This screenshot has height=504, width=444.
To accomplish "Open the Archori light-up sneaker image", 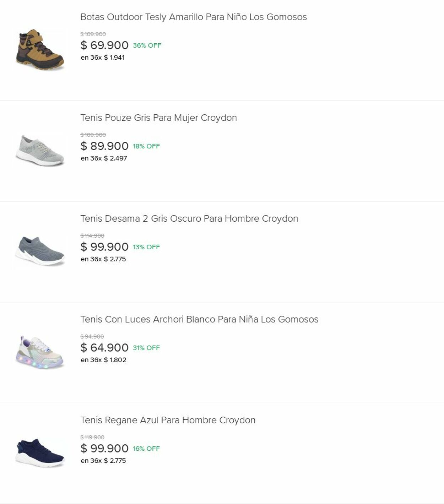I will 40,352.
